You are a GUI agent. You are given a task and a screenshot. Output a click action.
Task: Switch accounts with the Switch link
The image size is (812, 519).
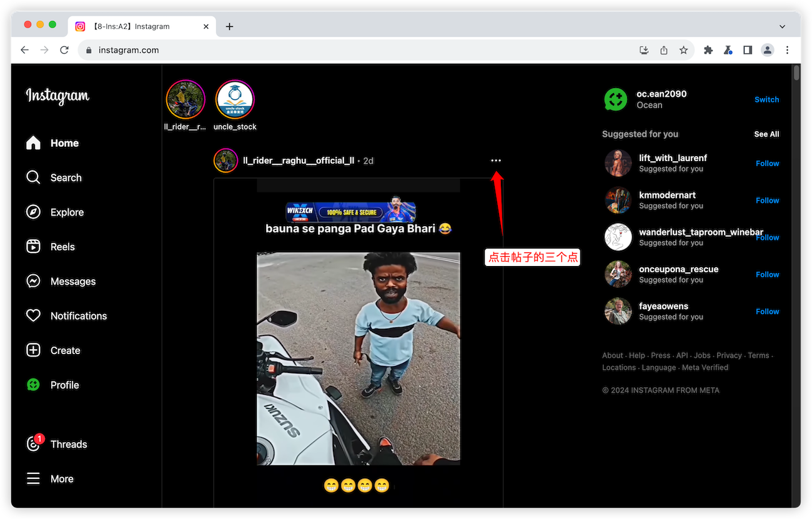[766, 100]
